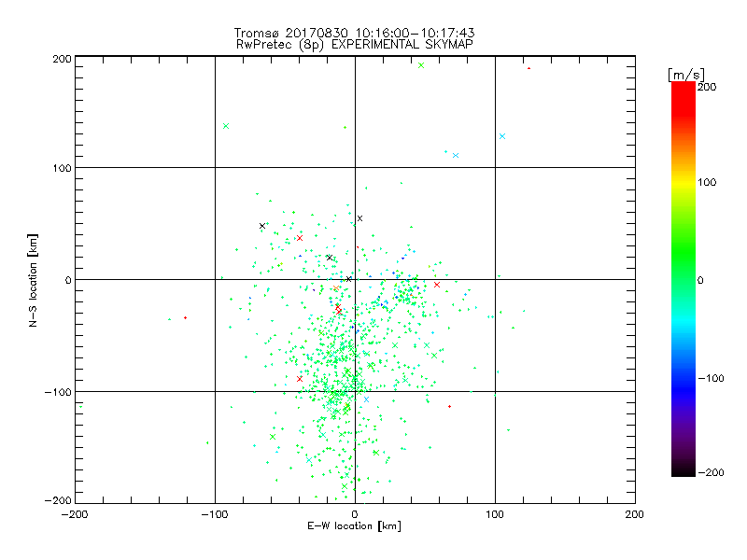The image size is (747, 560).
Task: Click the 'E-W location [km]' axis label
Action: tap(354, 526)
